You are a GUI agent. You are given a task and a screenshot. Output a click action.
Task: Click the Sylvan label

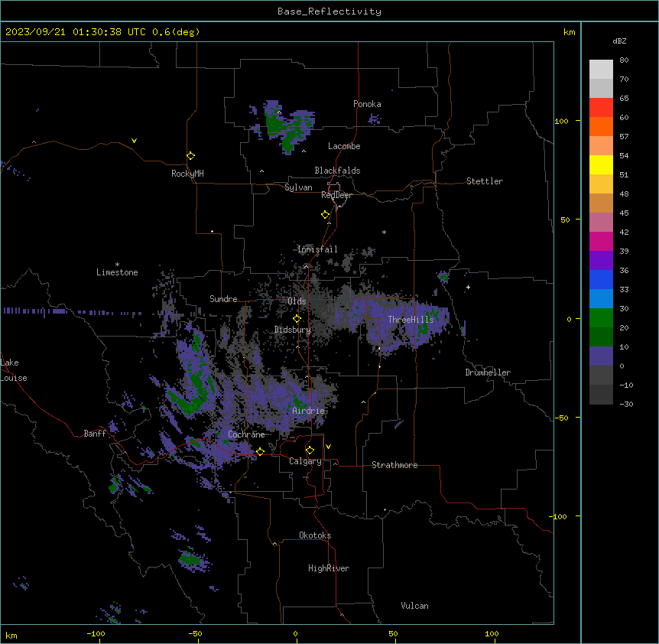pos(298,187)
